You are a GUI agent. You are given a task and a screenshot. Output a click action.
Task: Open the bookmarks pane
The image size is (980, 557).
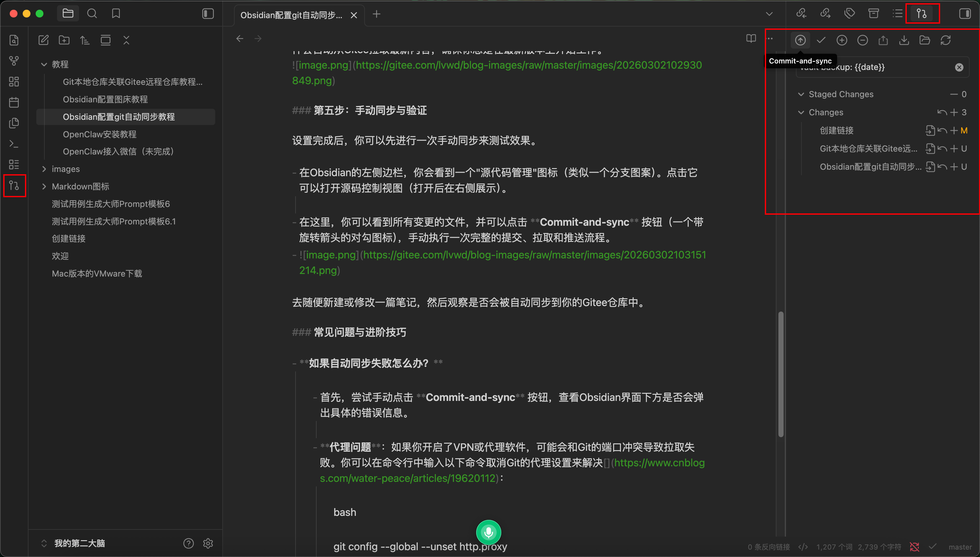click(x=116, y=14)
